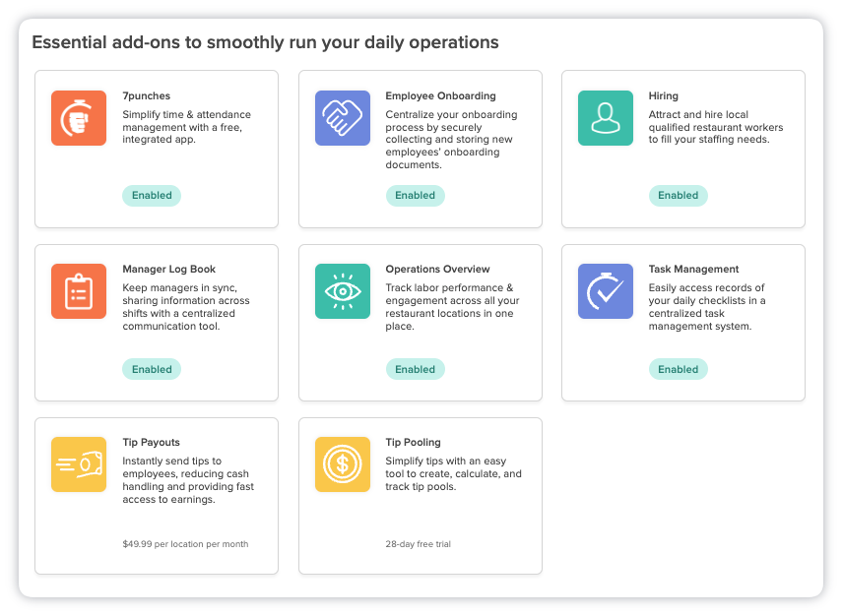Click the Operations Overview eye icon
842x616 pixels.
click(x=343, y=291)
